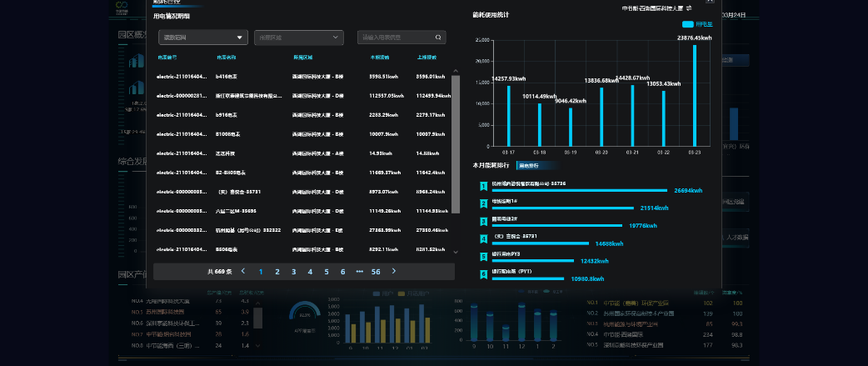Image resolution: width=868 pixels, height=366 pixels.
Task: Click the magnifier icon in the meter search box
Action: click(438, 38)
